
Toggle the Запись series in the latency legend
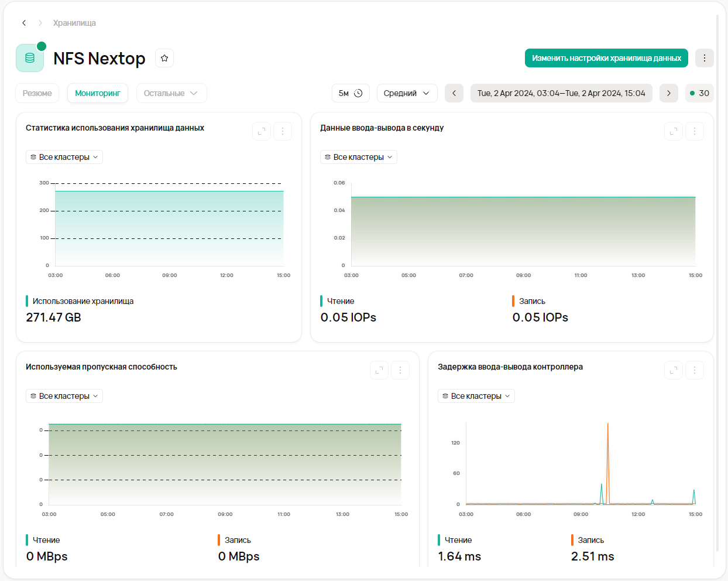click(x=590, y=540)
